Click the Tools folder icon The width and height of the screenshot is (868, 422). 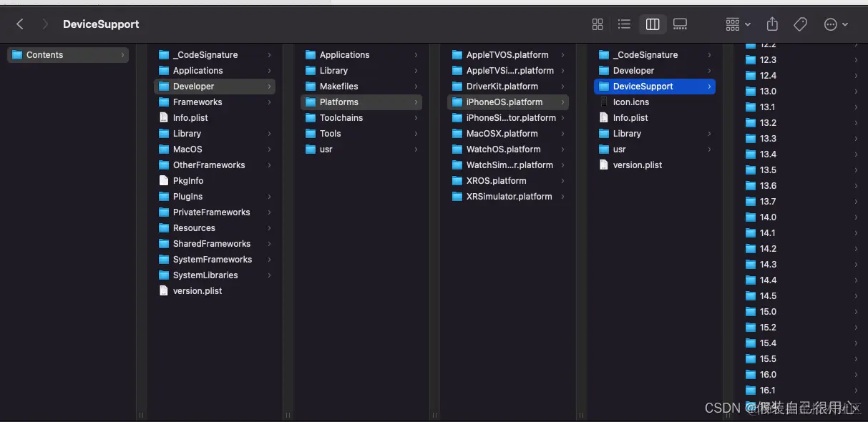(311, 134)
